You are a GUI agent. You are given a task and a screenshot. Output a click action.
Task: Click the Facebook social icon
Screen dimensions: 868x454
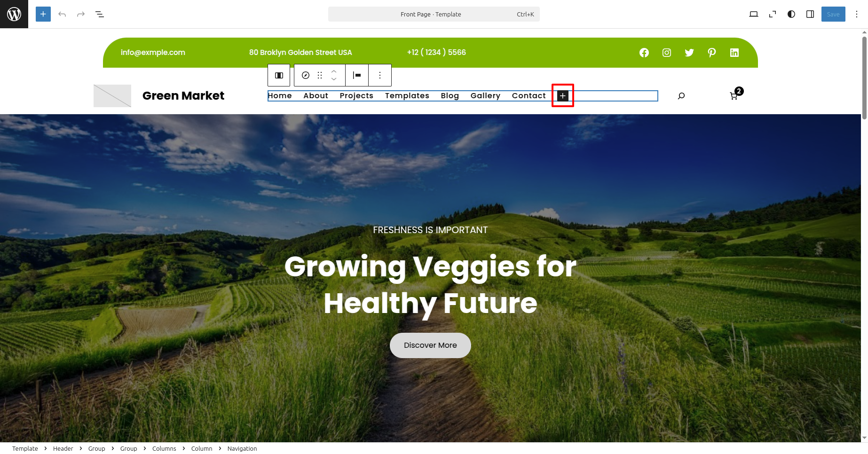point(644,53)
